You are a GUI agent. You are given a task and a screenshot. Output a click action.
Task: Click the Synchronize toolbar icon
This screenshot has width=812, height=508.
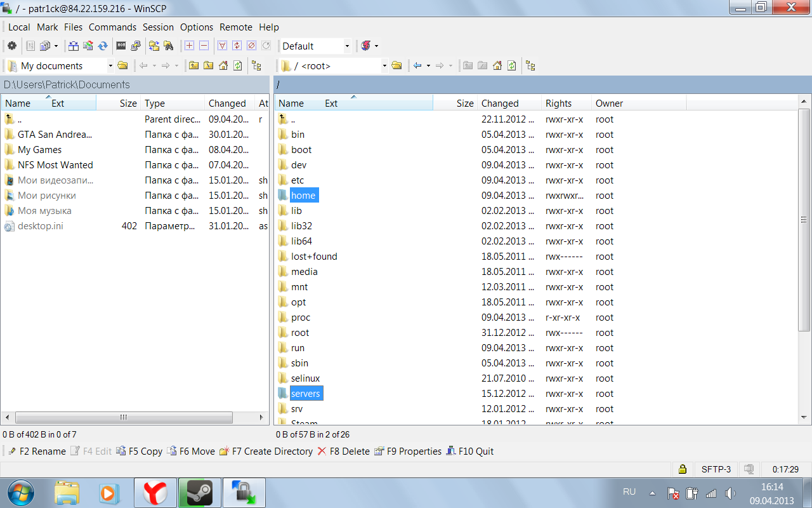pyautogui.click(x=88, y=46)
